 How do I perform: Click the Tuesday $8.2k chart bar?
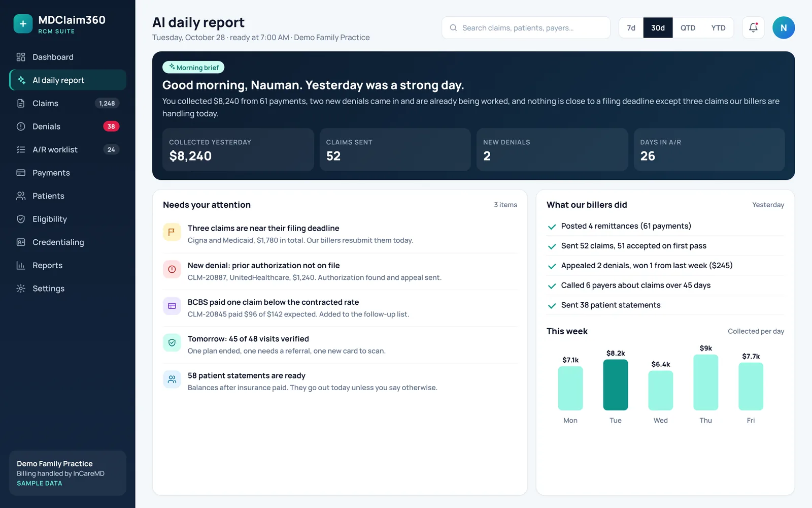(x=615, y=385)
